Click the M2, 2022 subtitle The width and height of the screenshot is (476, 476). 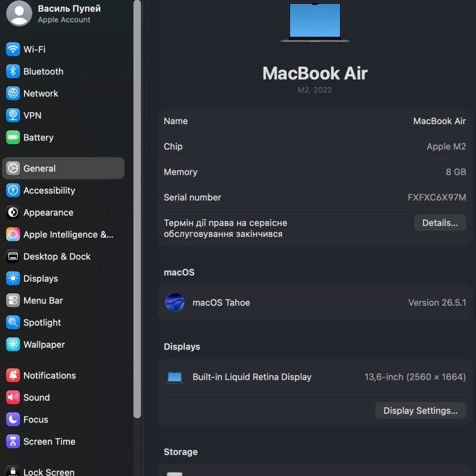coord(315,90)
